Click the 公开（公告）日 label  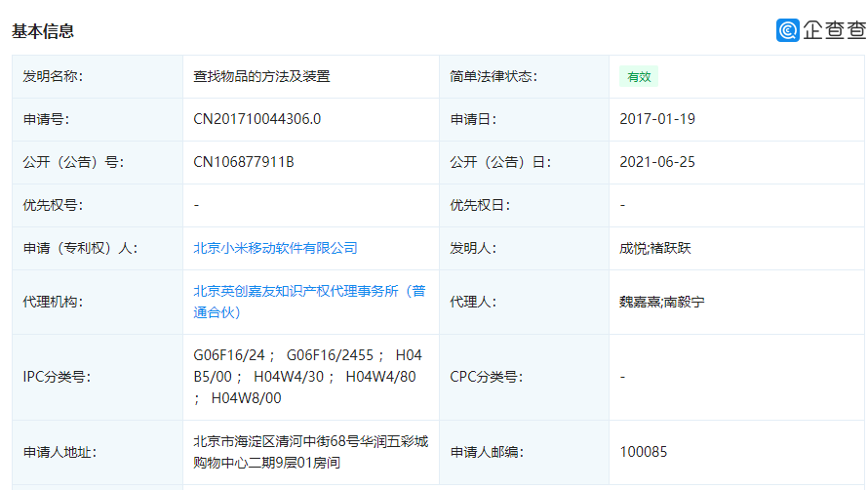[500, 162]
